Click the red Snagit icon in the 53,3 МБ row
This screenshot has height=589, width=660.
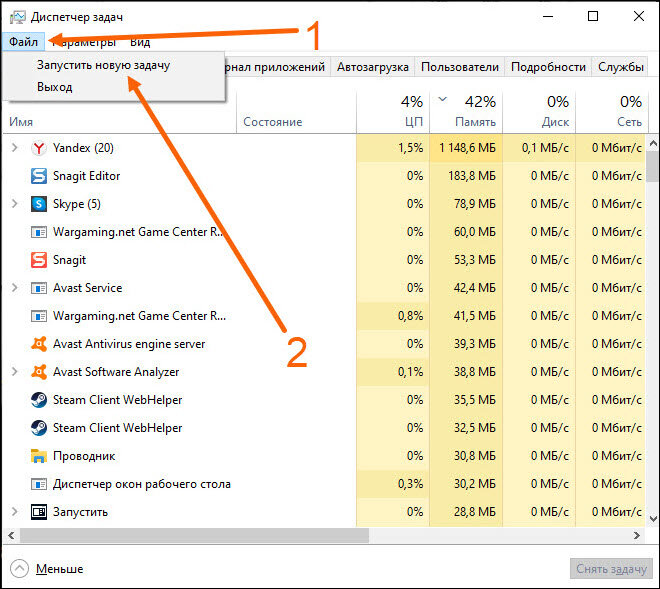(x=39, y=260)
